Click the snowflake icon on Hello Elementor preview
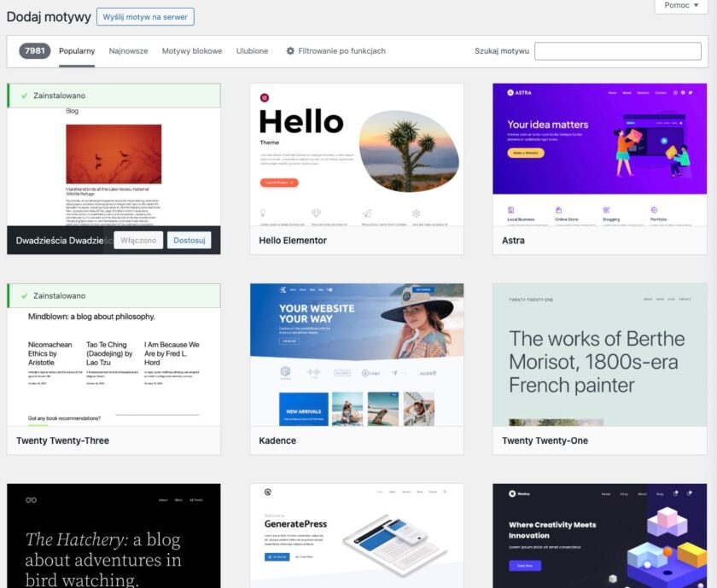This screenshot has height=588, width=717. tap(417, 212)
